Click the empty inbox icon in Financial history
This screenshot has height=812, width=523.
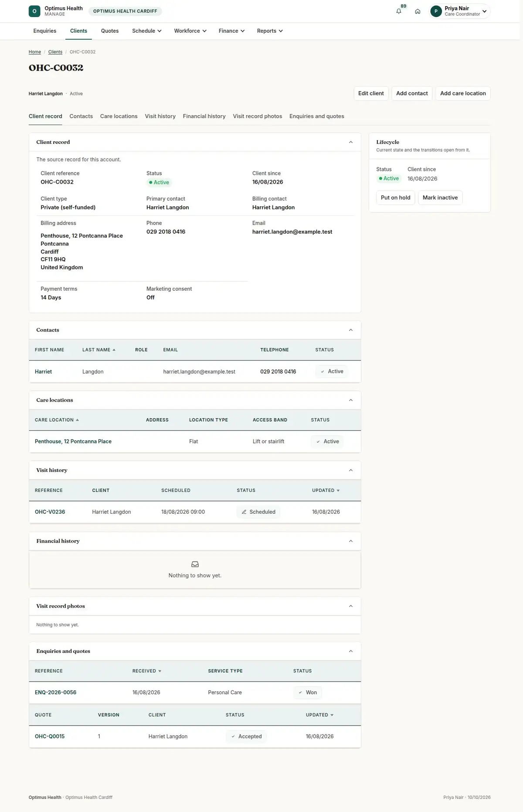click(x=195, y=564)
